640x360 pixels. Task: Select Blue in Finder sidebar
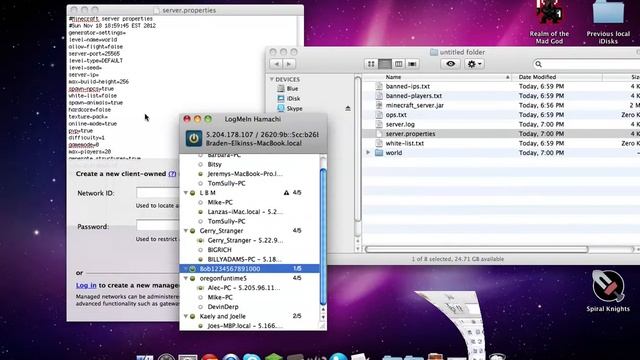[x=292, y=89]
